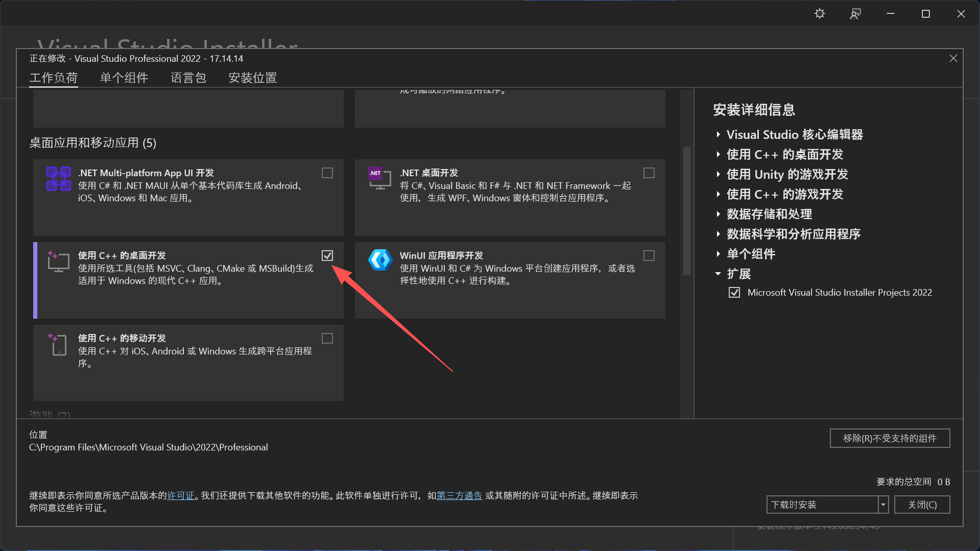Click the .NET MAUI workload icon
Viewport: 980px width, 551px height.
(59, 179)
